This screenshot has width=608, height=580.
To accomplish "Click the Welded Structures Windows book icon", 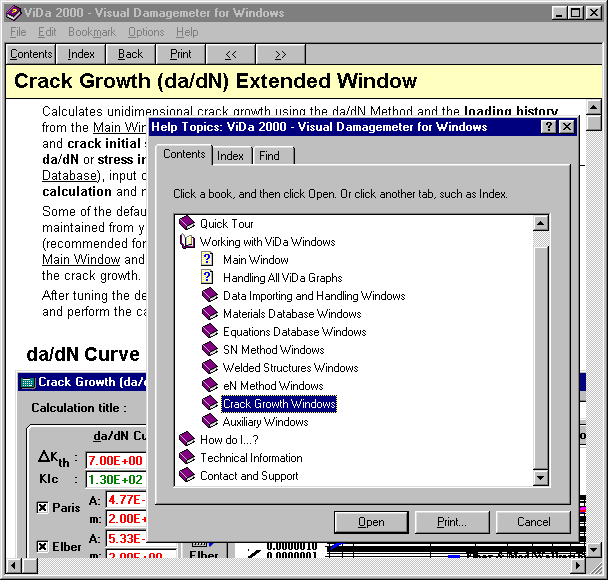I will pos(210,367).
